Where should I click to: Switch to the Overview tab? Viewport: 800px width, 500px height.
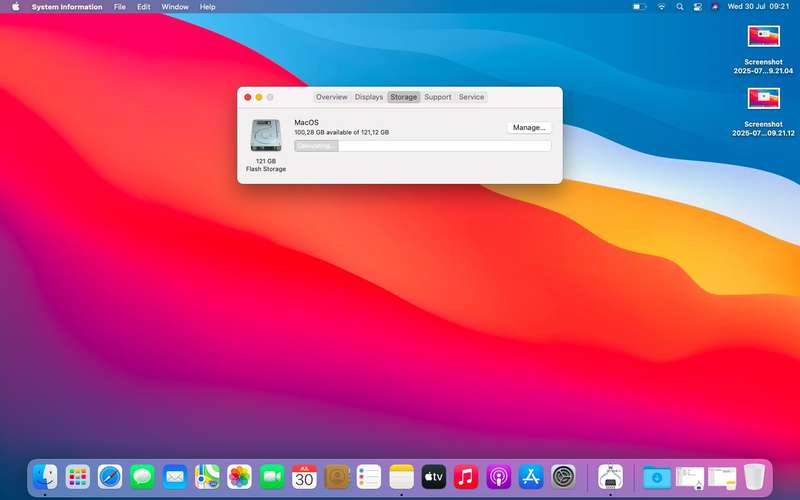332,97
